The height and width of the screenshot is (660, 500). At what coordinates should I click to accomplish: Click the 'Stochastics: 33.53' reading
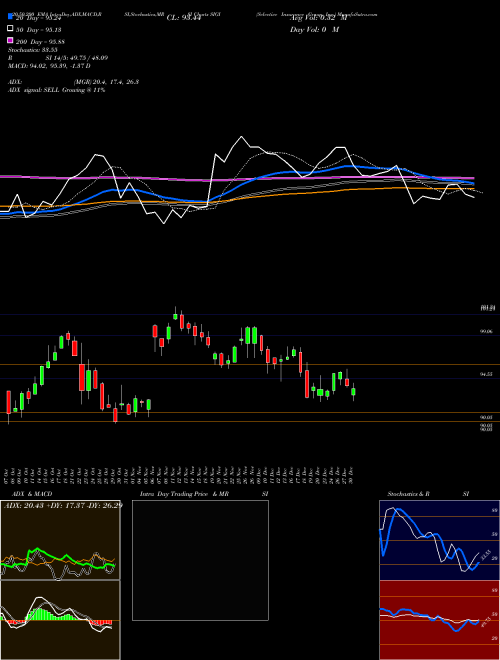[32, 50]
